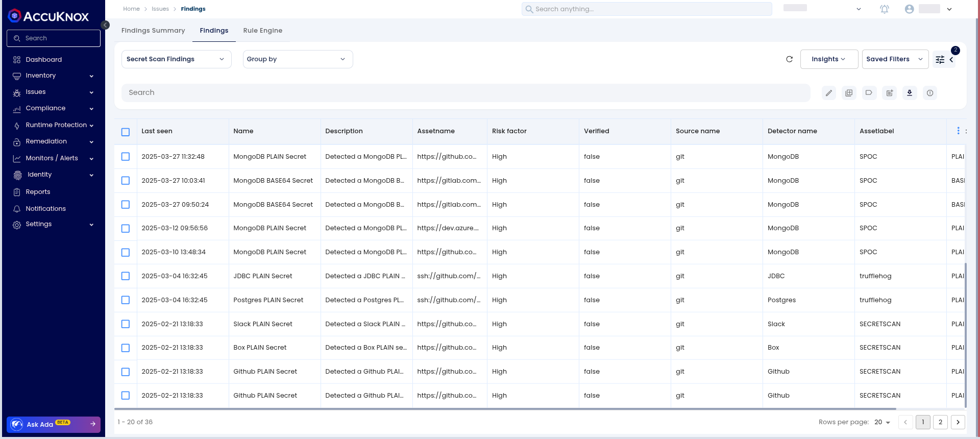Click the chevron beside the filter icon
This screenshot has width=980, height=439.
(x=951, y=60)
